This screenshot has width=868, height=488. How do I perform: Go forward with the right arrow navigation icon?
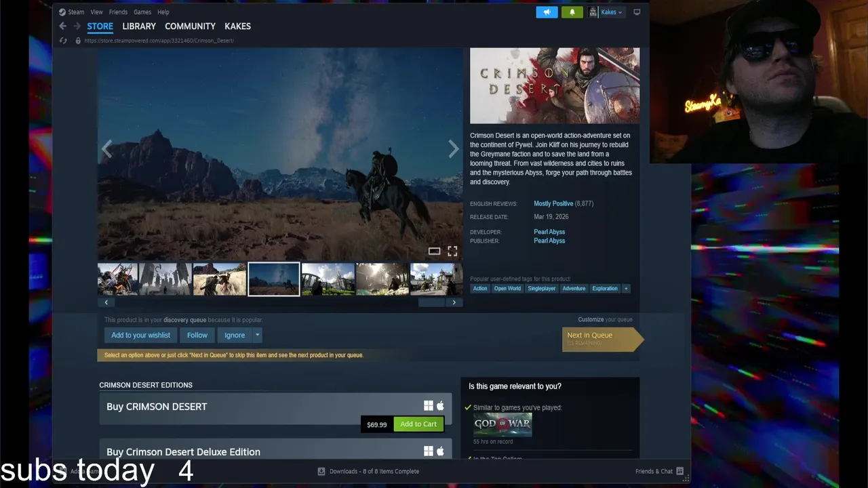coord(77,26)
